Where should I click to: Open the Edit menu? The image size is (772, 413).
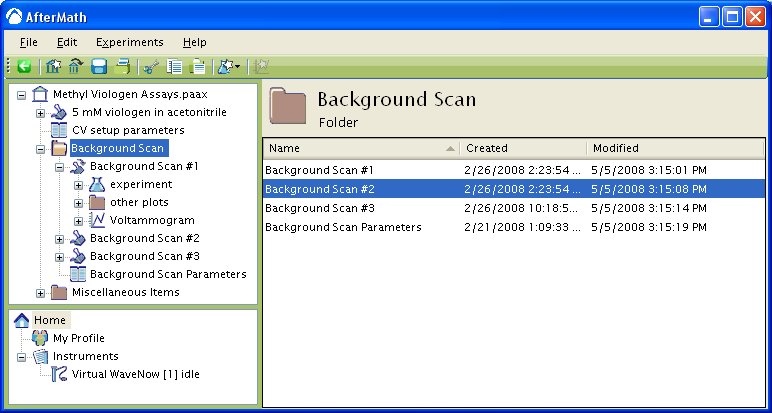point(67,42)
